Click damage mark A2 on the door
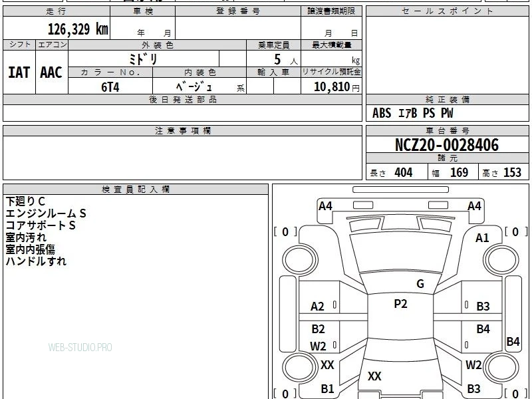The height and width of the screenshot is (399, 532). point(317,307)
